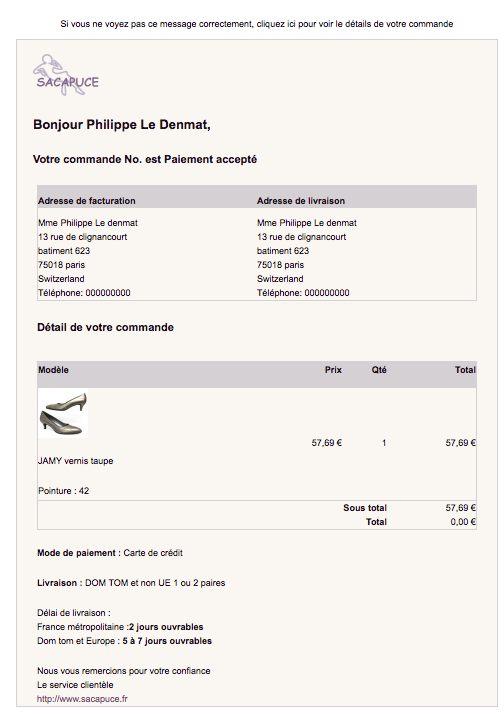Open the JAMY shoe product thumbnail

[x=63, y=413]
